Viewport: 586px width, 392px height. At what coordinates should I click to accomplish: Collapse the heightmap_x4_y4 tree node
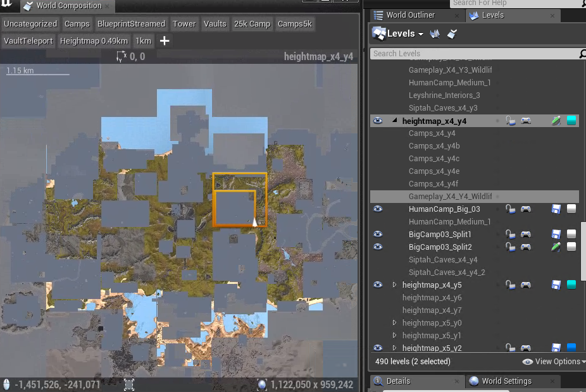point(395,121)
